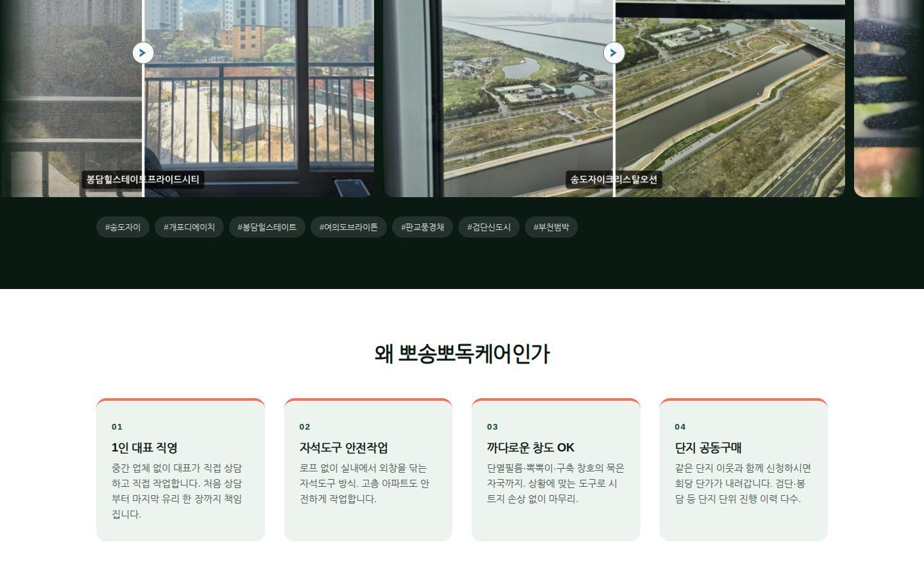Select the #개포디에이치 hashtag chip
The height and width of the screenshot is (578, 924).
189,227
